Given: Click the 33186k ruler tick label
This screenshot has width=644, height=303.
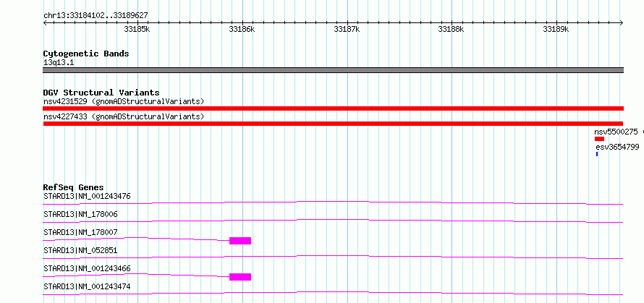Looking at the screenshot, I should (x=242, y=29).
